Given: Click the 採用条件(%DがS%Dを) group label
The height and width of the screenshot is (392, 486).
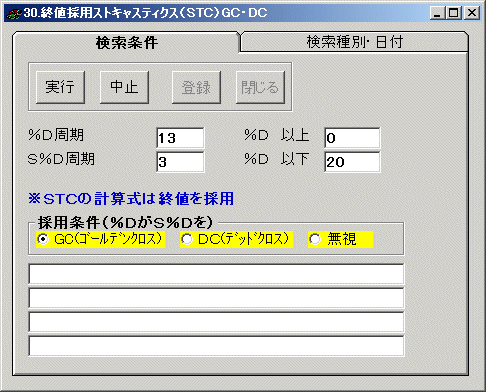Looking at the screenshot, I should (x=125, y=222).
